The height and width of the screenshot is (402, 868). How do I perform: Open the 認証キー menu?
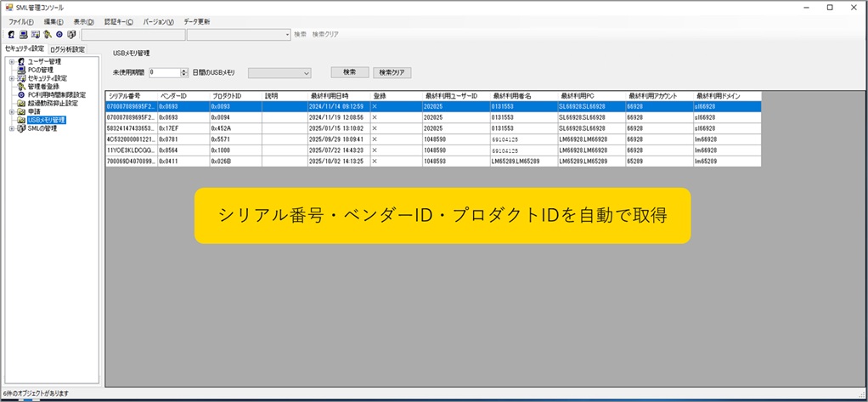(118, 21)
